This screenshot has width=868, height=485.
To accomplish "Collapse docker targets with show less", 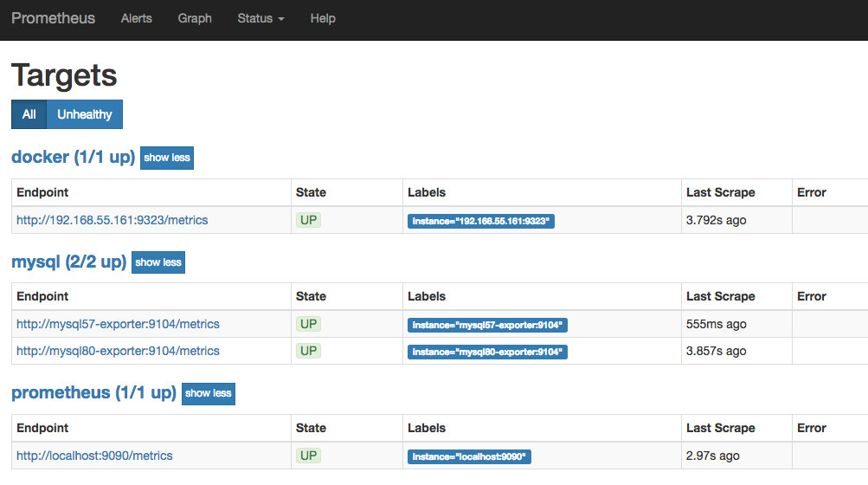I will (167, 158).
